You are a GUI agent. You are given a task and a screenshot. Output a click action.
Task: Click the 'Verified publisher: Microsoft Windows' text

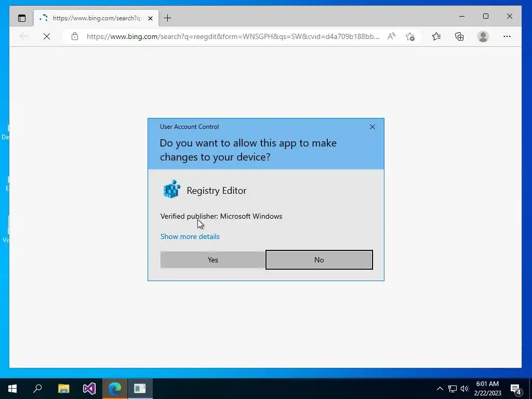[221, 216]
